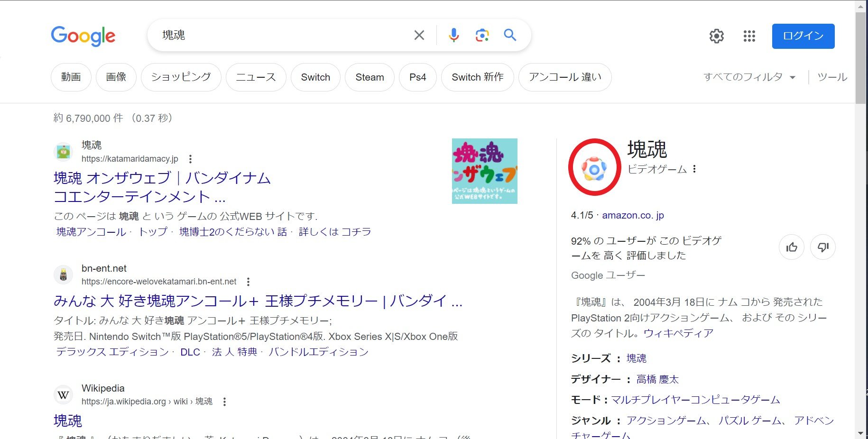This screenshot has width=868, height=439.
Task: Open more options for the Wikipedia result
Action: (x=224, y=402)
